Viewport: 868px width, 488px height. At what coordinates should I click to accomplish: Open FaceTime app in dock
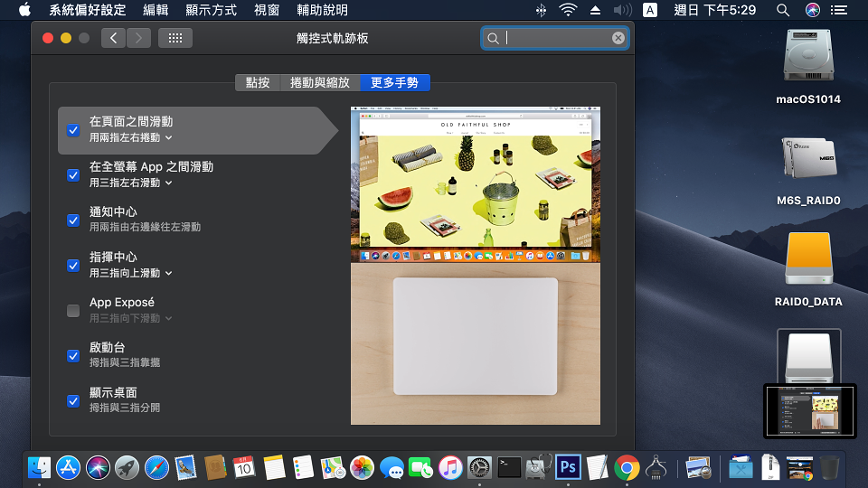pos(420,468)
